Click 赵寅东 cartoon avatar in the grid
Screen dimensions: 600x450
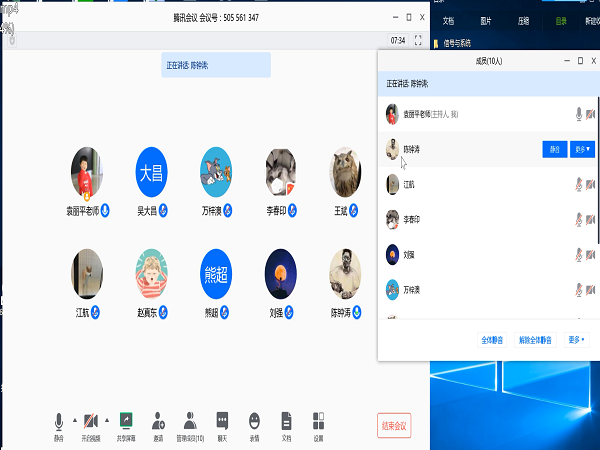coord(151,274)
